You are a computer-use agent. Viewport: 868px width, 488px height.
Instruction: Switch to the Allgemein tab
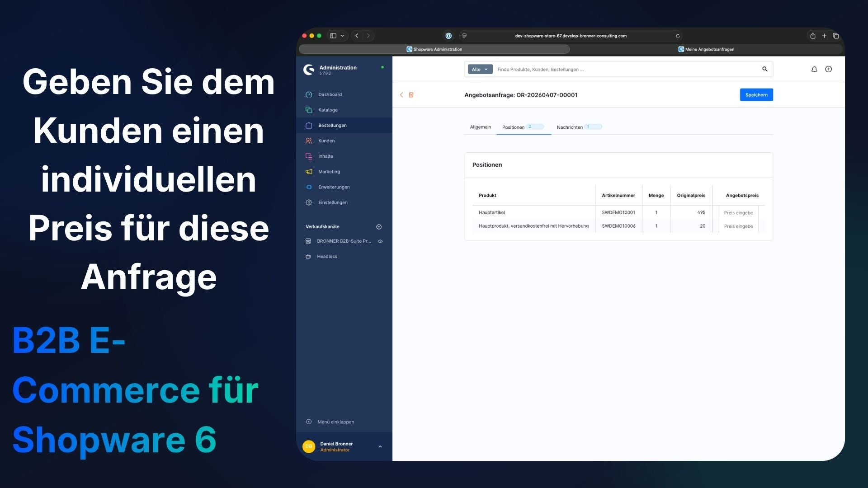(481, 127)
